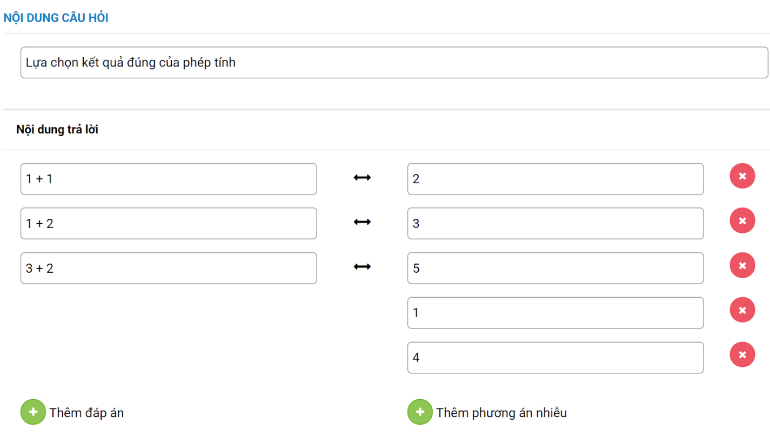The image size is (770, 443).
Task: Edit the answer field showing 3
Action: [x=555, y=223]
